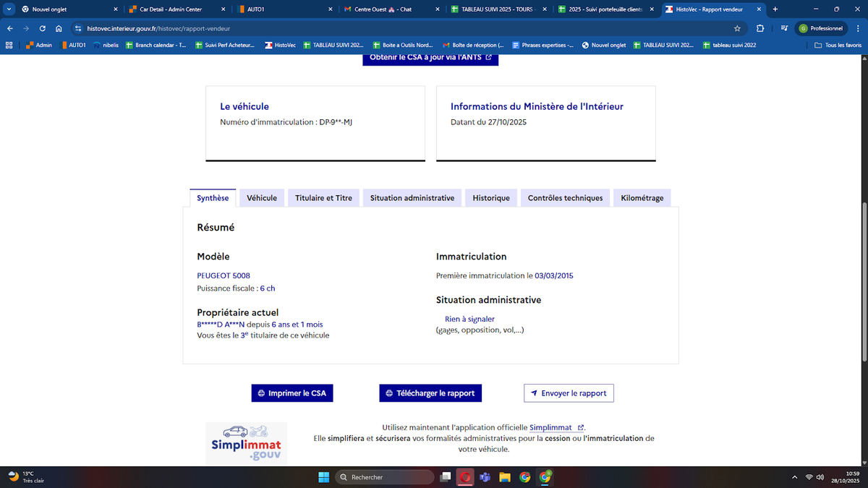Click the 03/03/2015 registration date
Screen dimensions: 868x488
coord(554,275)
